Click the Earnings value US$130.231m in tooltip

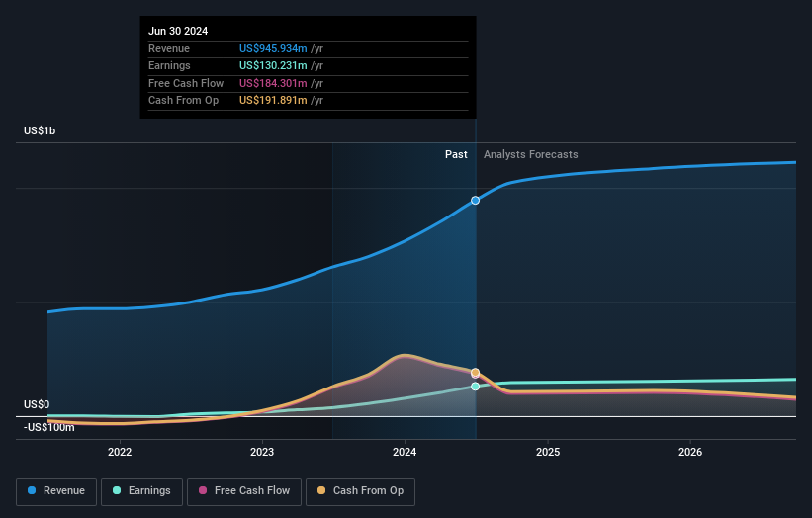[x=273, y=65]
